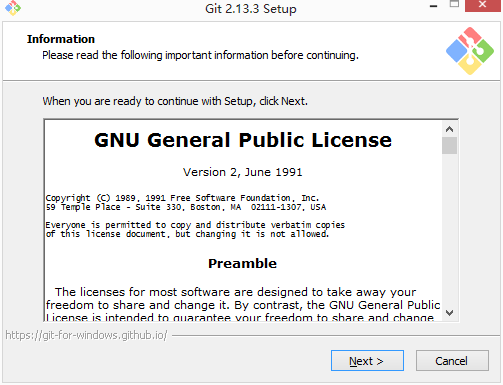Click the "Everyone is permitted to copy" paragraph
Viewport: 503px width, 385px height.
(x=195, y=229)
